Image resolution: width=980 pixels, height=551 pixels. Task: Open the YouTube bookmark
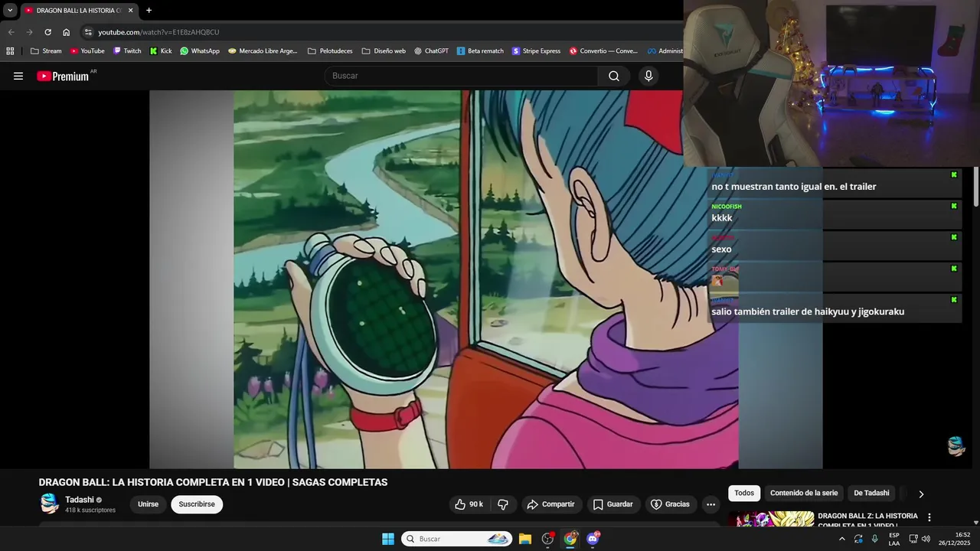point(87,51)
